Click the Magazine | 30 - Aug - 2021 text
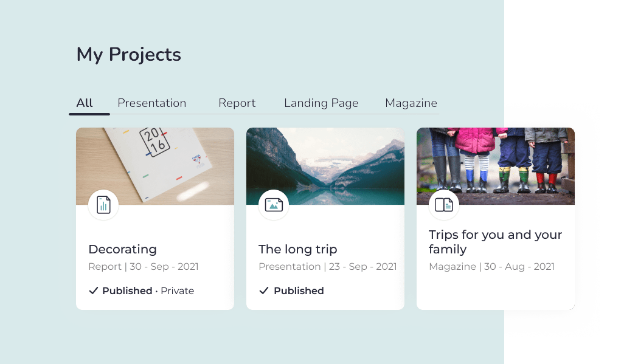This screenshot has width=638, height=364. coord(491,266)
